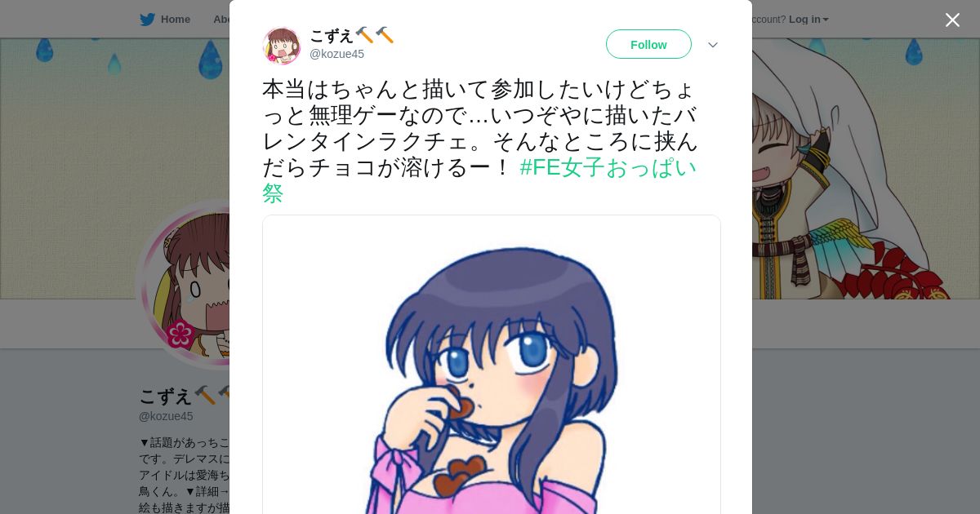Click @kozue45 under the profile name
The image size is (980, 514).
166,416
